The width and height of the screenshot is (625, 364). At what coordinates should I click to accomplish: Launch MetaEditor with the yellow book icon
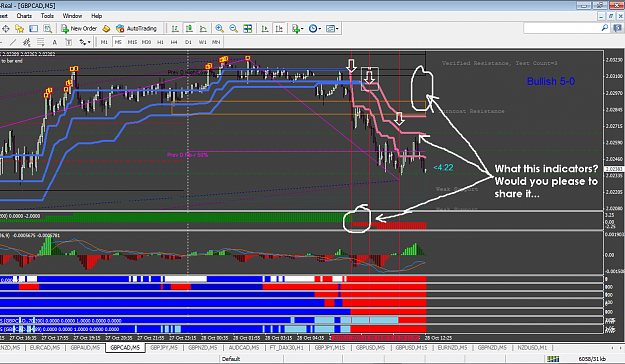click(x=106, y=29)
